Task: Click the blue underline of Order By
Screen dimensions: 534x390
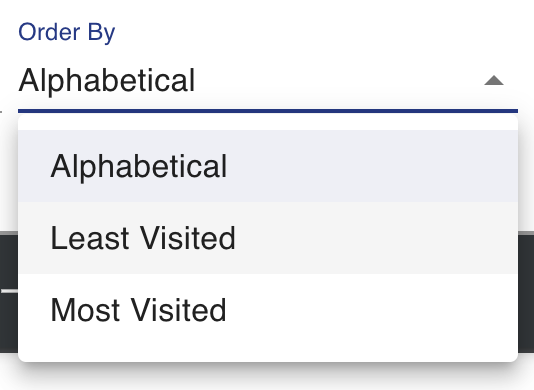Action: click(x=268, y=111)
